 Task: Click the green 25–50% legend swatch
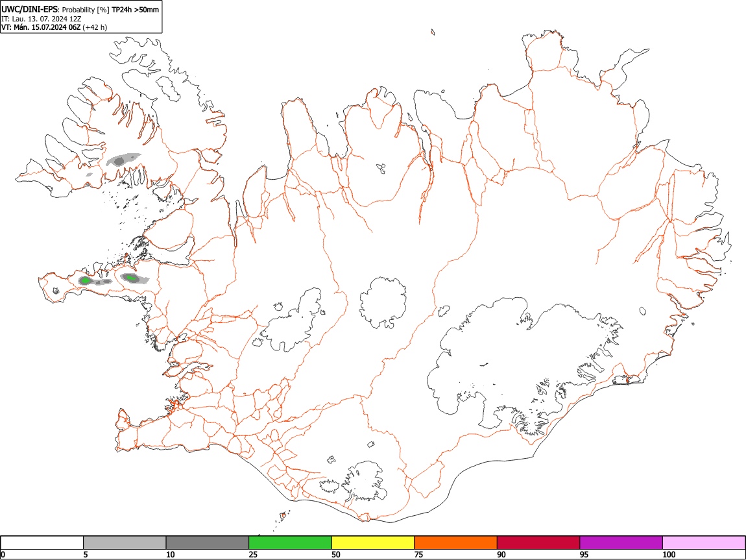click(290, 542)
